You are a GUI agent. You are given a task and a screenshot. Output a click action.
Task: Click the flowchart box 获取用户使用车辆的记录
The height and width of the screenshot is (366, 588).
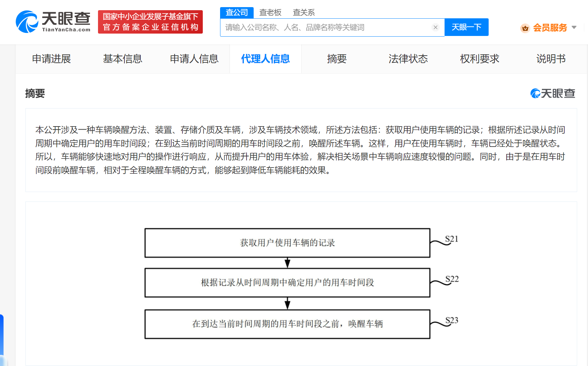click(287, 243)
